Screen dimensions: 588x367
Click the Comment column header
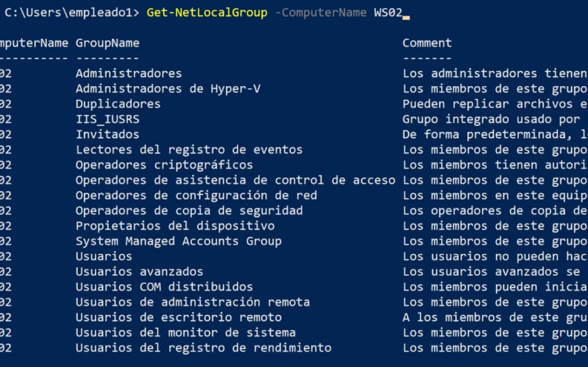point(427,43)
